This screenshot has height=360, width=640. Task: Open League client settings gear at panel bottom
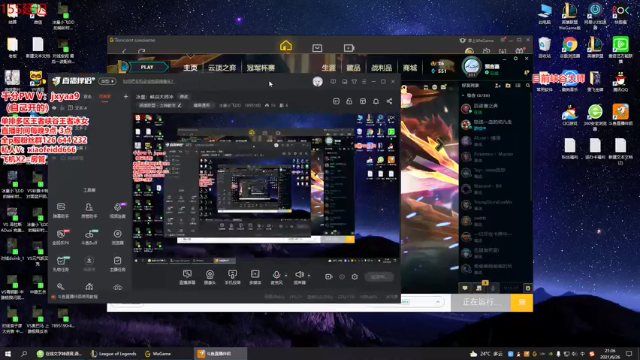pos(528,288)
